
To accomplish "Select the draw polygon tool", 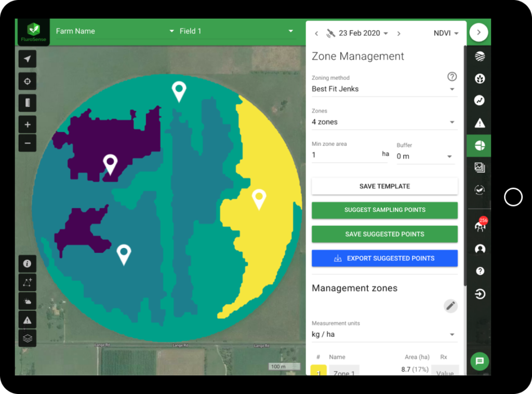I will (x=28, y=282).
